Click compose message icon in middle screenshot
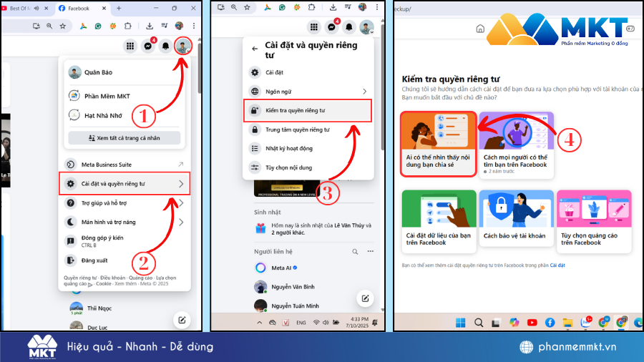 [365, 298]
